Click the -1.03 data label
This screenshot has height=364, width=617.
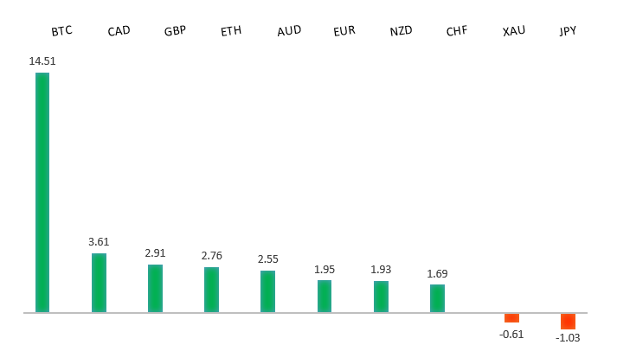tap(568, 337)
